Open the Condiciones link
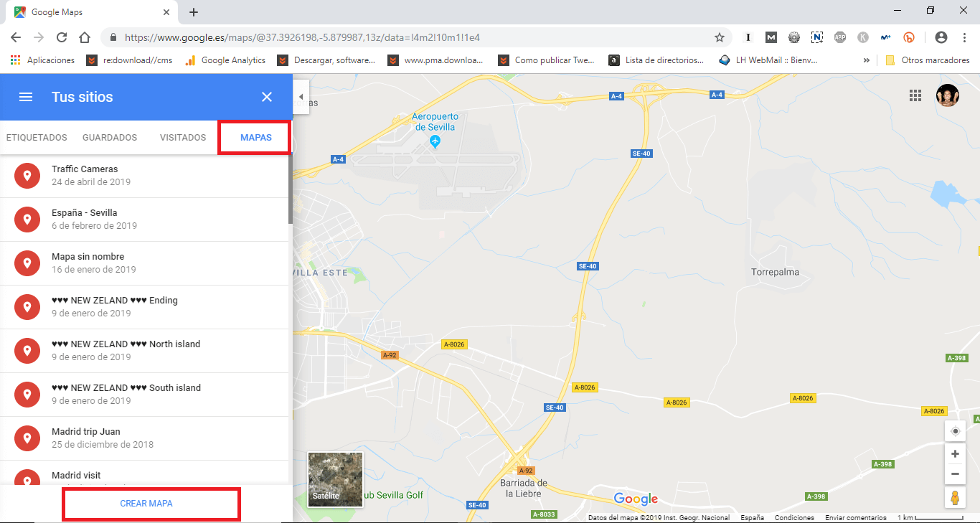This screenshot has width=980, height=523. click(x=794, y=517)
